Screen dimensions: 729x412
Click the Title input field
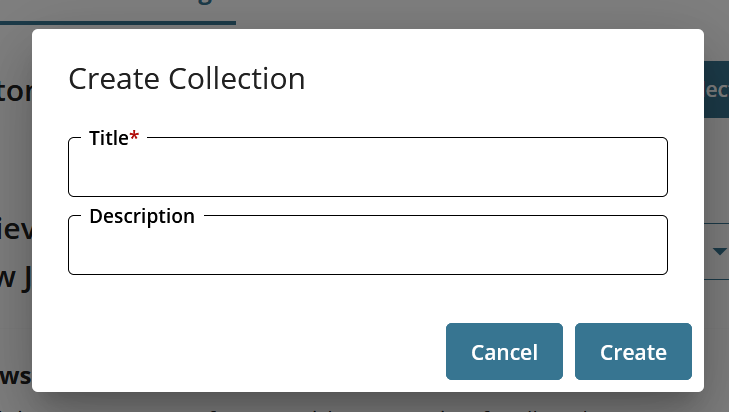[x=367, y=172]
